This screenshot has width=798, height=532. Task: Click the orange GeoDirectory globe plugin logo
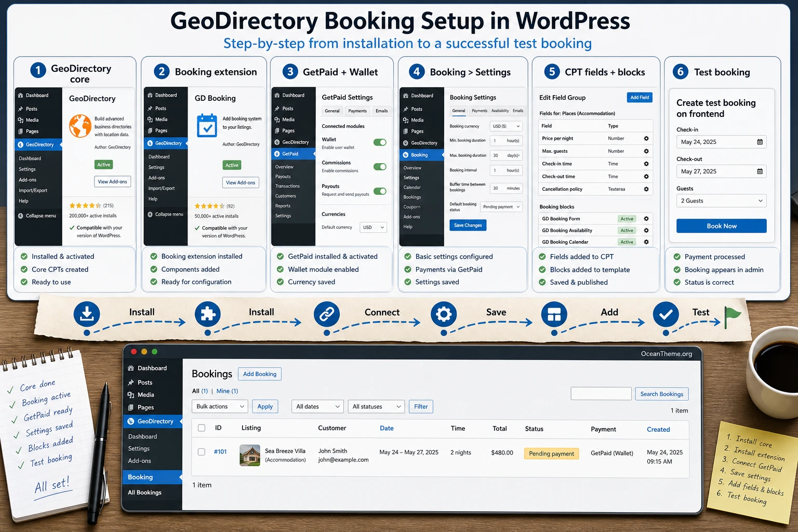[x=81, y=126]
